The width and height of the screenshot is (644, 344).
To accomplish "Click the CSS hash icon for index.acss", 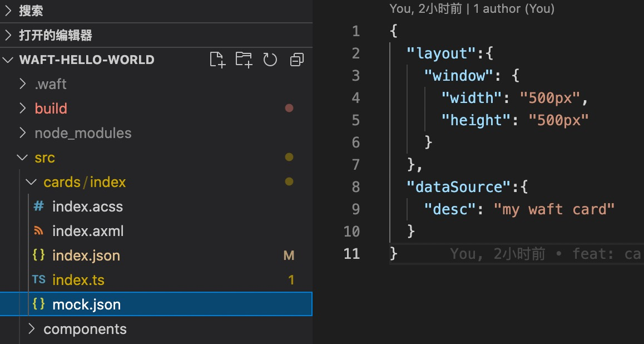I will pyautogui.click(x=38, y=207).
